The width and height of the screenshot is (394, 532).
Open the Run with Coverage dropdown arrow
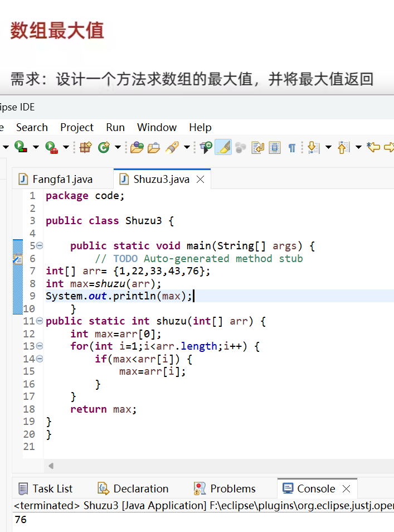point(36,147)
